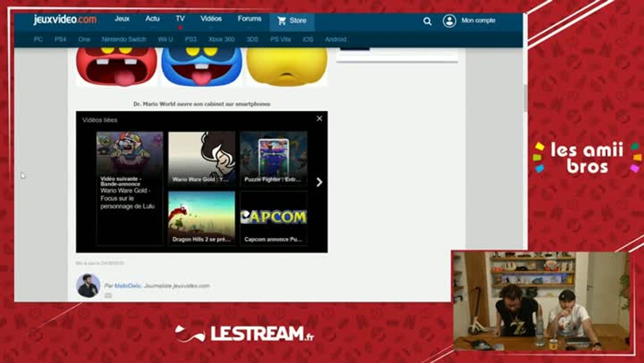Select the One platform tab
The height and width of the screenshot is (363, 644).
tap(84, 39)
